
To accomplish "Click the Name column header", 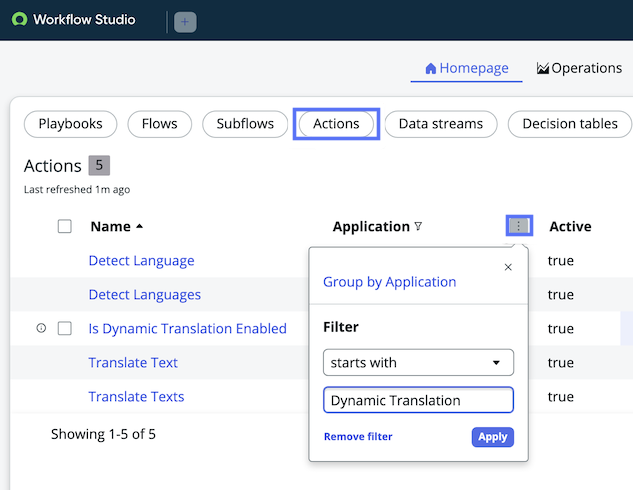I will [x=111, y=226].
